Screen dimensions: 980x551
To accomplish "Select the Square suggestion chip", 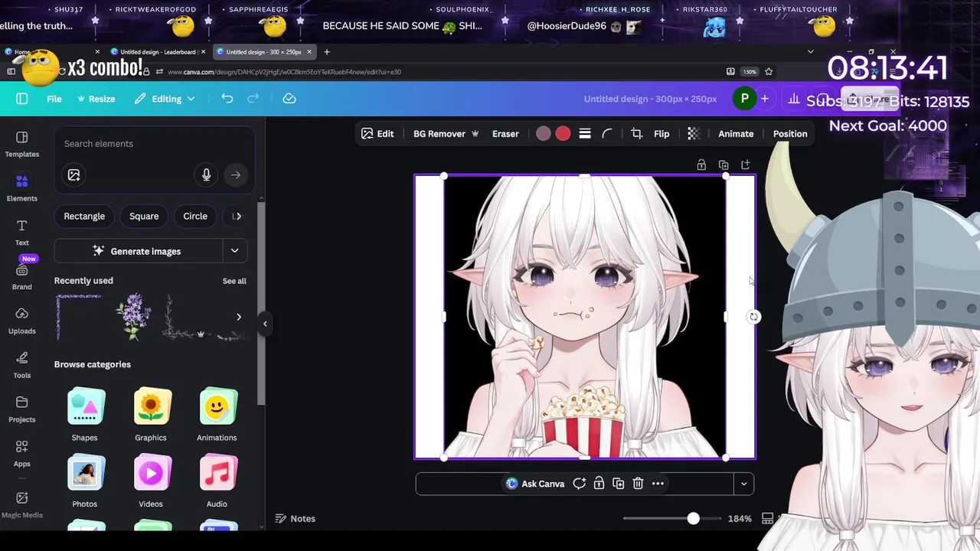I will [144, 217].
